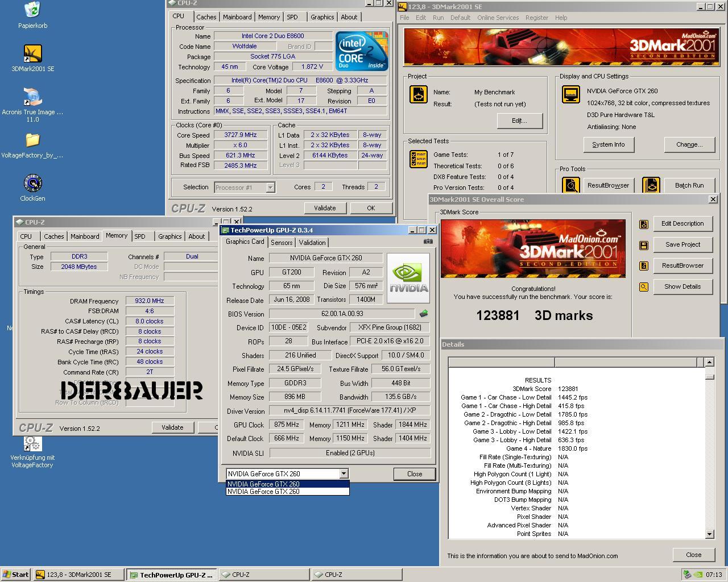Open Verknüpfung mit VoltageFactory shortcut
Image resolution: width=728 pixels, height=582 pixels.
32,443
